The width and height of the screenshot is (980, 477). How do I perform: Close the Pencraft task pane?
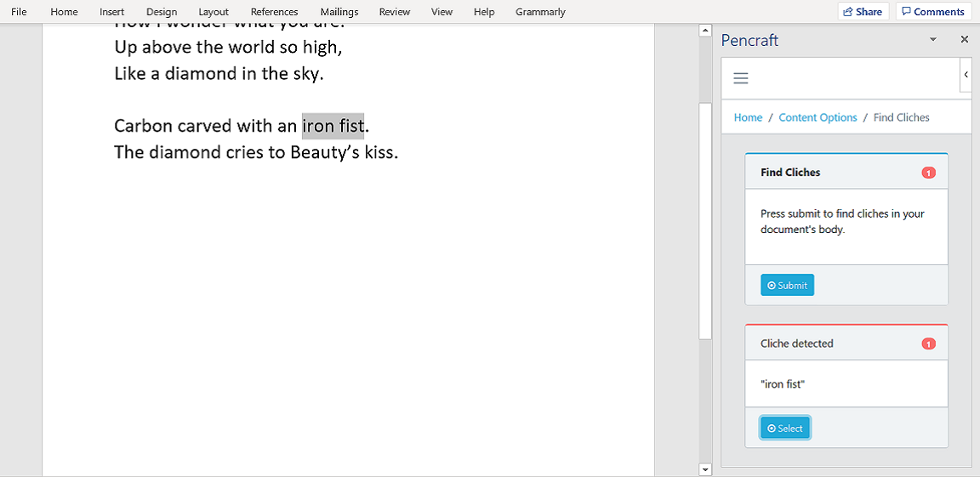coord(965,39)
